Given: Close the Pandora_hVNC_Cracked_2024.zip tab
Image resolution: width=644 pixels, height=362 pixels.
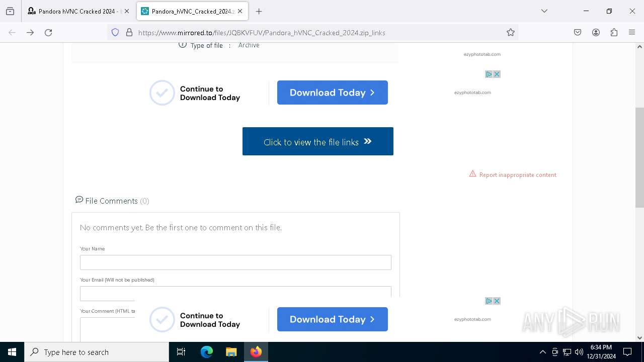Looking at the screenshot, I should coord(240,11).
